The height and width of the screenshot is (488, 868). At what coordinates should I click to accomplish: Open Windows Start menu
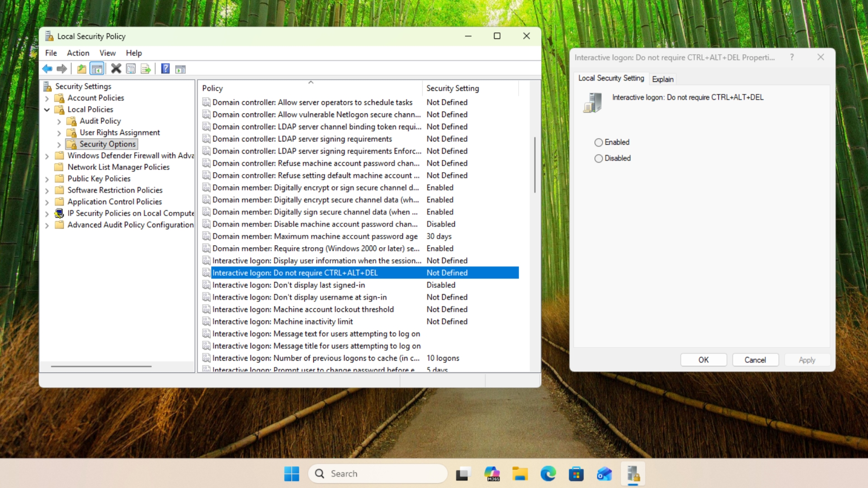(x=292, y=474)
